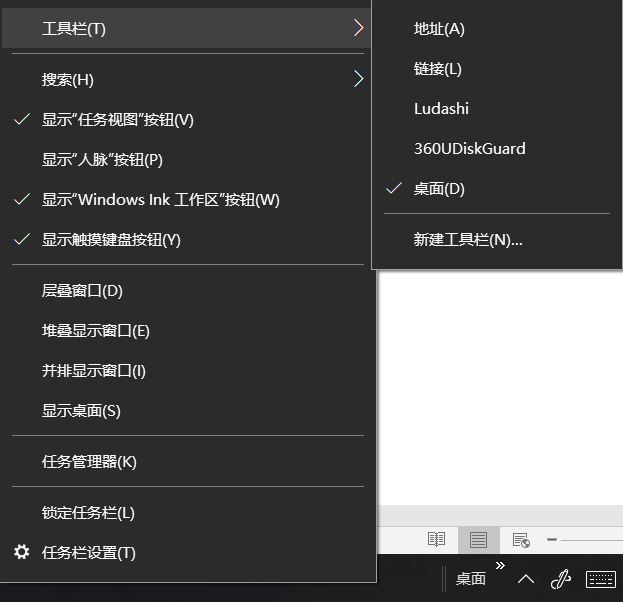
Task: Select 新建工具栏(N)... entry
Action: (497, 240)
